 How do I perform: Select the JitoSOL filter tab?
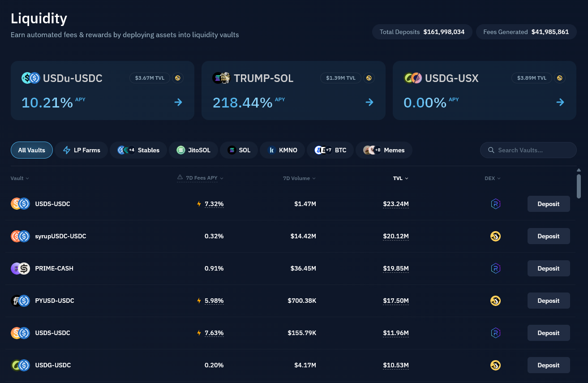coord(193,150)
